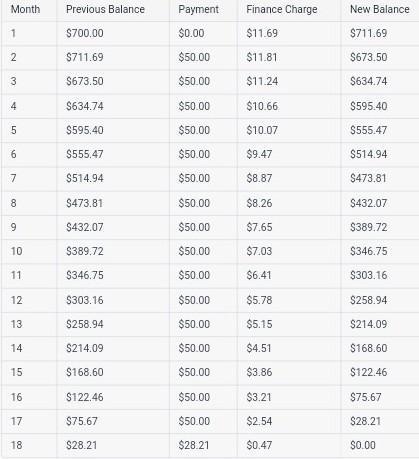This screenshot has height=459, width=419.
Task: Click the $168.60 new balance in month 14
Action: click(x=368, y=348)
